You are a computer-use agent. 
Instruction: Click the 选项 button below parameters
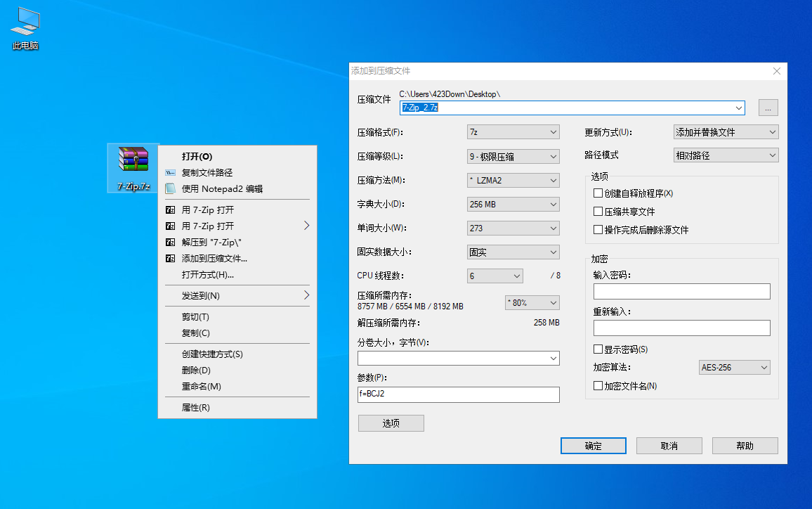click(x=391, y=423)
